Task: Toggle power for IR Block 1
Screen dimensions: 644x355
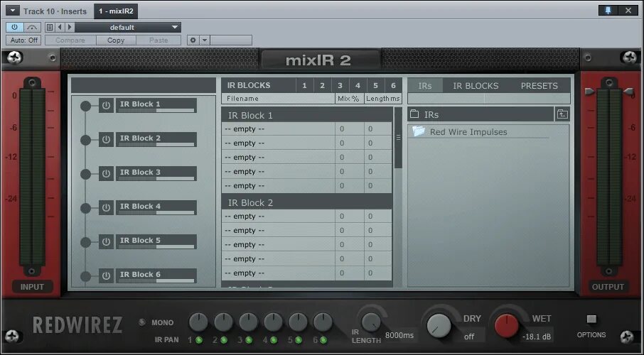Action: pyautogui.click(x=106, y=106)
